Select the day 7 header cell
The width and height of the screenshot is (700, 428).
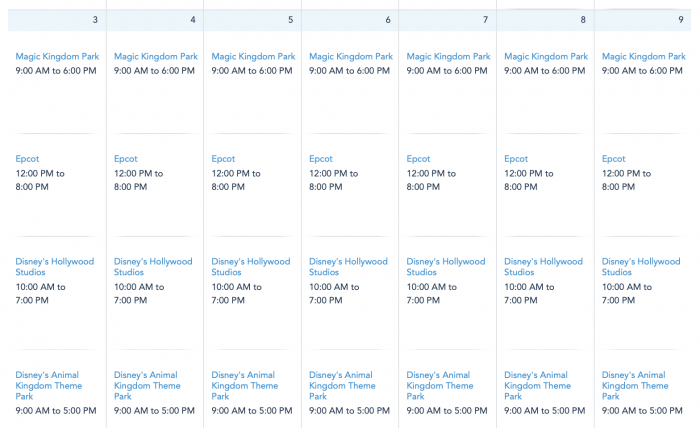(x=447, y=19)
